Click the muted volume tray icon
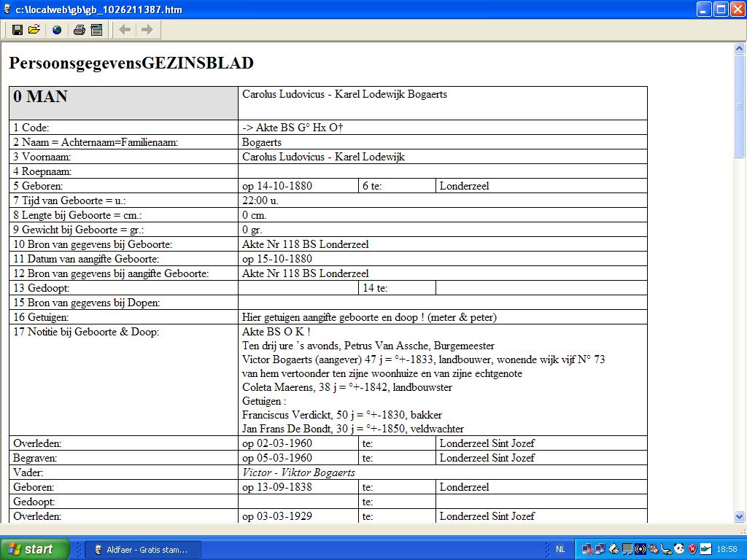This screenshot has height=560, width=747. [653, 550]
